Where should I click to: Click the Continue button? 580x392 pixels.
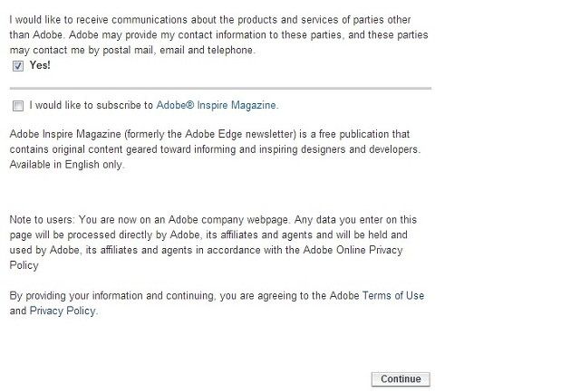tap(401, 379)
